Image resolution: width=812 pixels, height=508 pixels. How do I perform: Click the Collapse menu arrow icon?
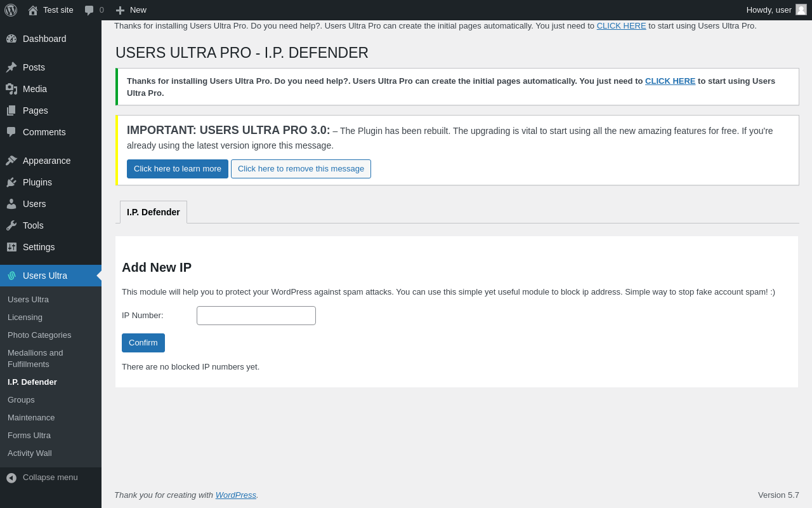11,478
